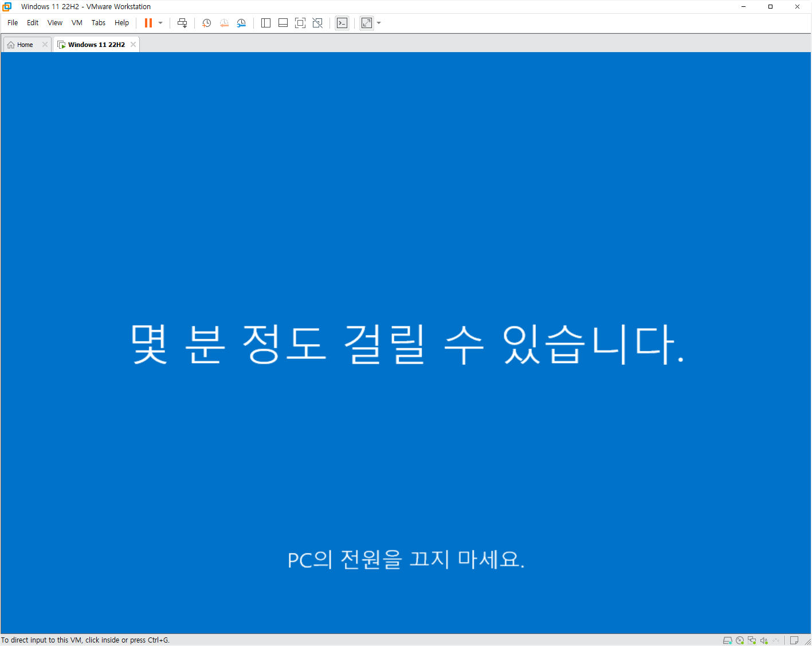Open the power options dropdown next to Pause

(x=160, y=23)
